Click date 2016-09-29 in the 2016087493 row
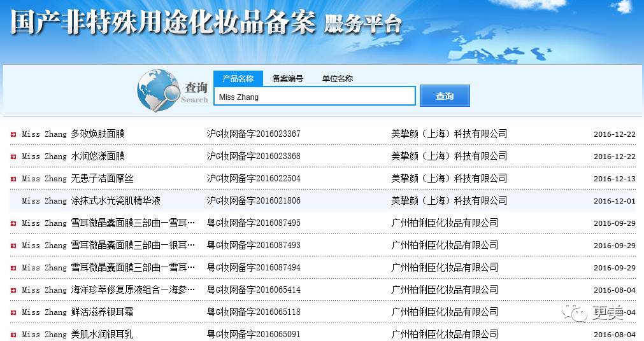Screen dimensions: 644x341 tap(615, 246)
